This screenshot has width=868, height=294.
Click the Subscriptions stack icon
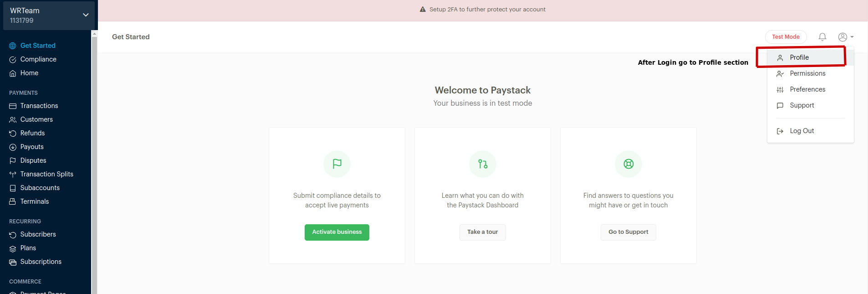13,262
